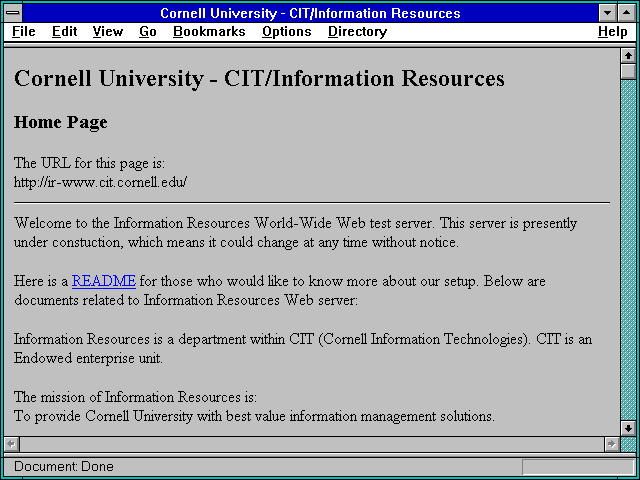Viewport: 640px width, 480px height.
Task: Open the Directory menu
Action: [x=358, y=32]
